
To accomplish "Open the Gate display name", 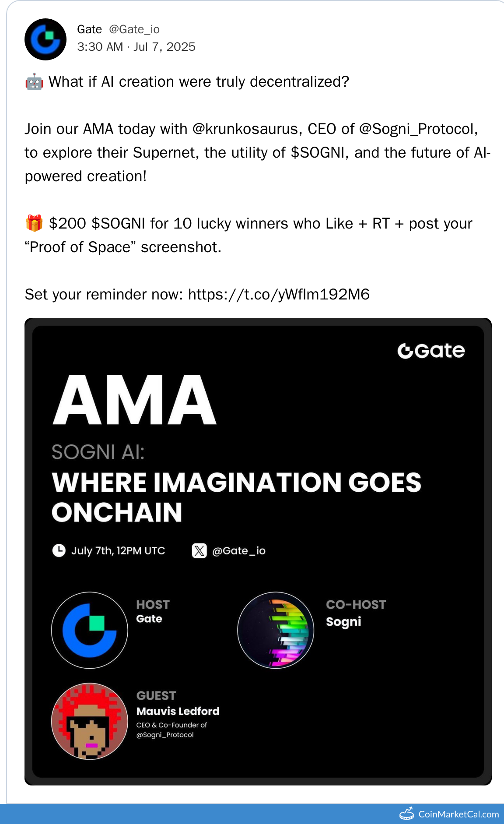I will point(89,29).
